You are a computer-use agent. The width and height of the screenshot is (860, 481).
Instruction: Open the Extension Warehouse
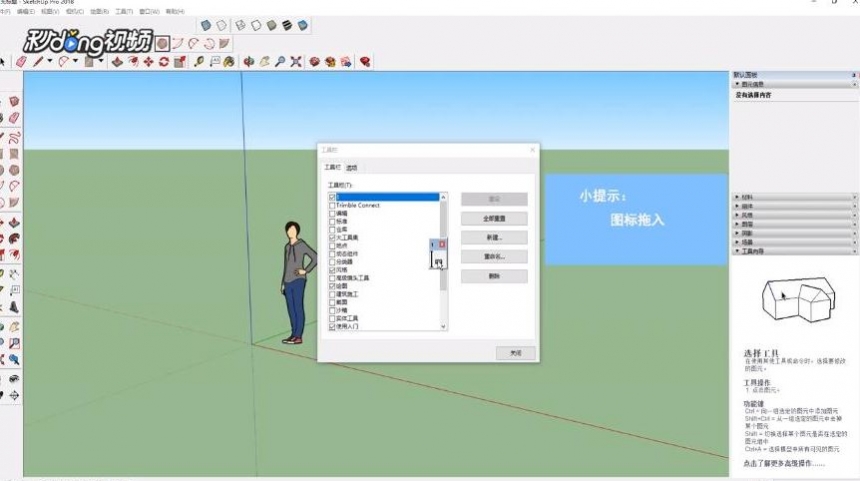click(x=330, y=62)
